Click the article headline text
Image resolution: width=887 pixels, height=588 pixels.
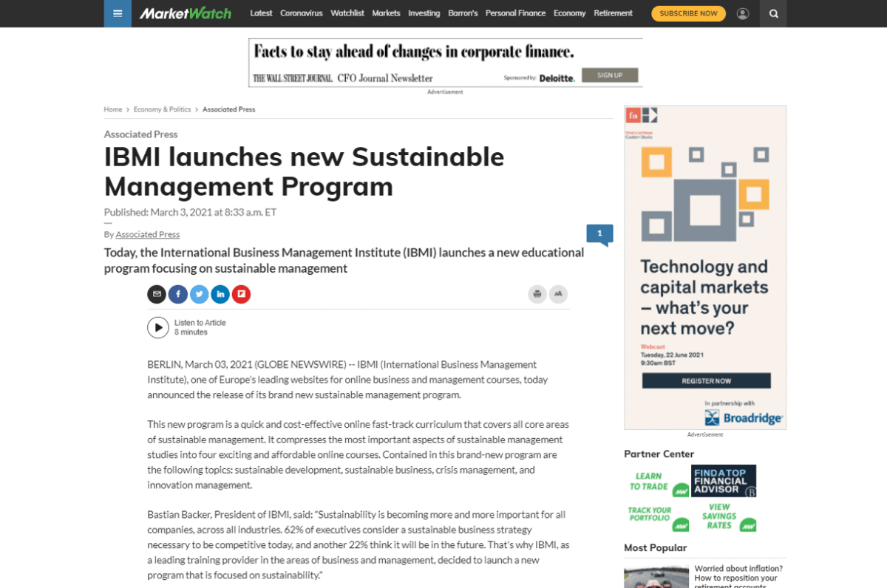point(304,171)
